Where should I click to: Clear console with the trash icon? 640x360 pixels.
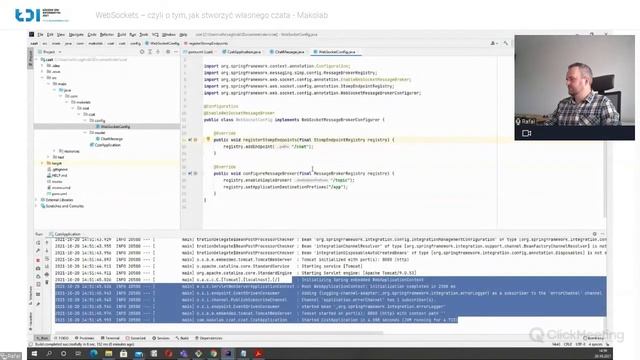(x=47, y=282)
